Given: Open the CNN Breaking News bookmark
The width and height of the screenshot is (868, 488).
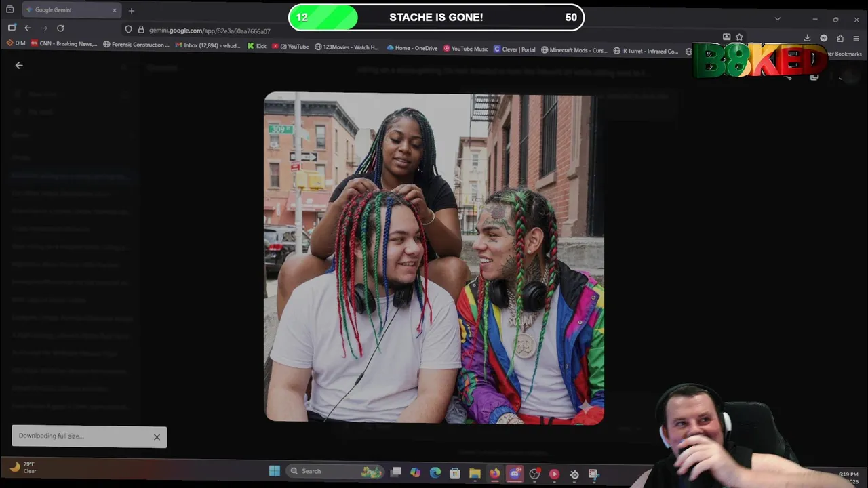Looking at the screenshot, I should pos(64,44).
